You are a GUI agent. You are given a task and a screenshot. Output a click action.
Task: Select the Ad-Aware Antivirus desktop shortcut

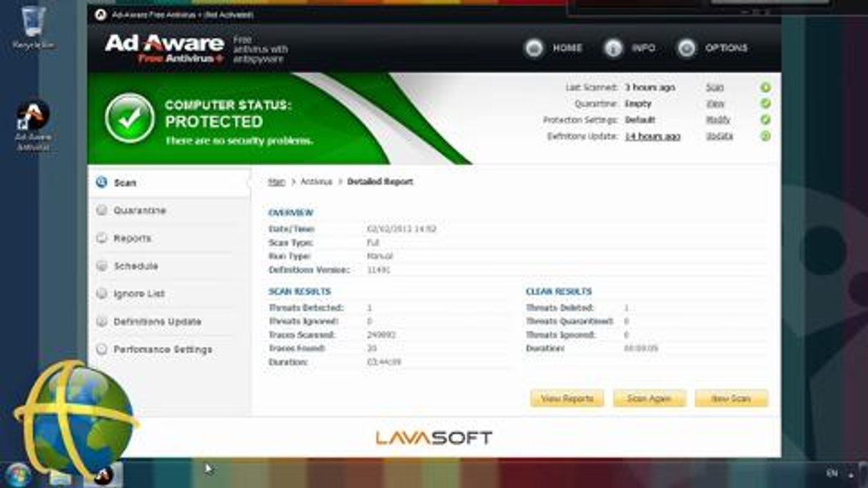[x=33, y=126]
